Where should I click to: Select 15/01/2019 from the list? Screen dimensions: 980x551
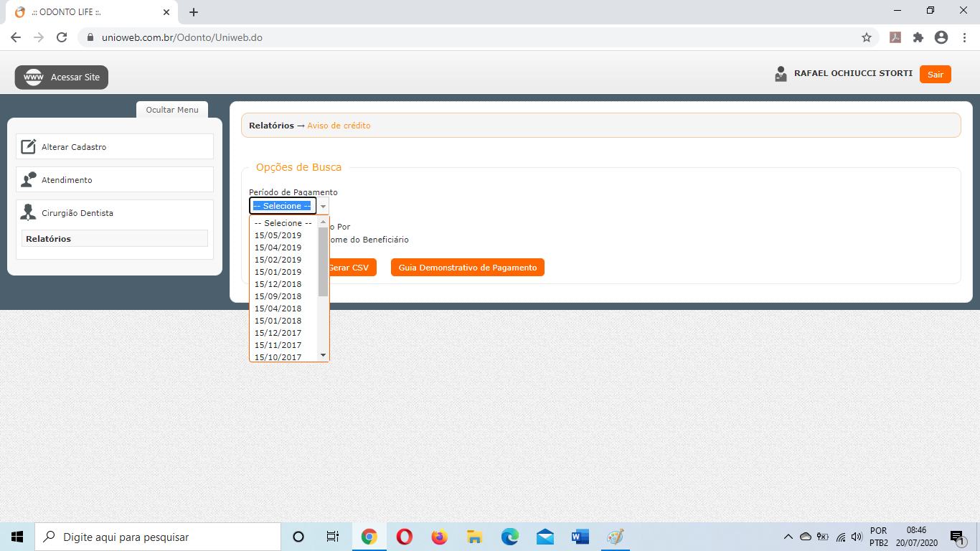click(283, 272)
